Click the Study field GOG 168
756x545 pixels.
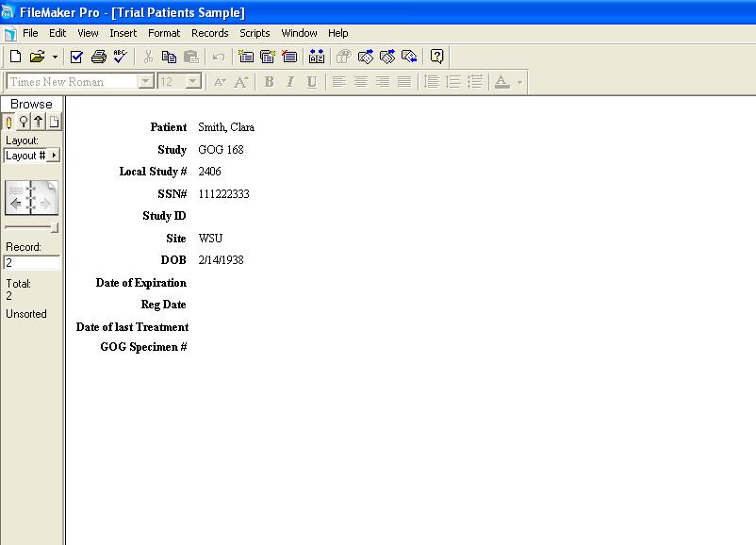(x=221, y=150)
